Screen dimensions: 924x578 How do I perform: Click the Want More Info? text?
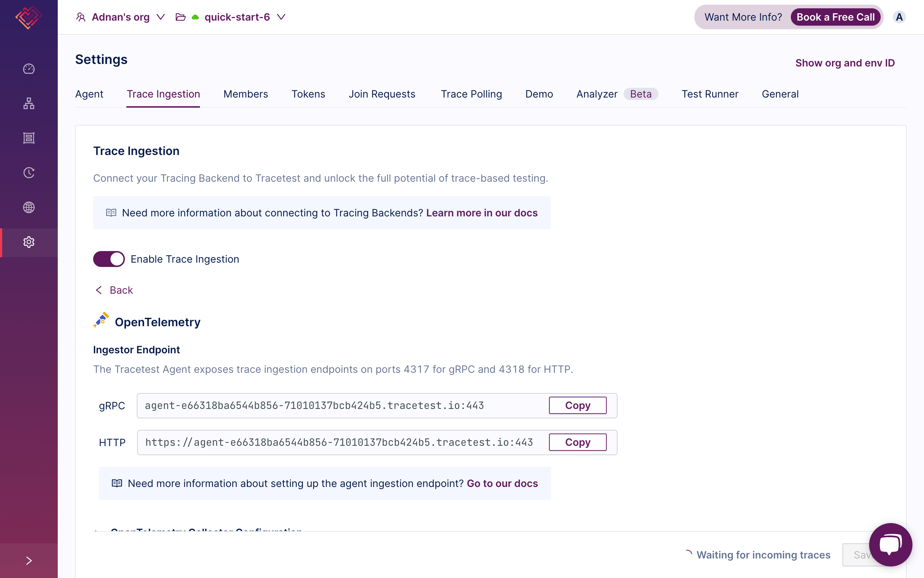tap(743, 17)
